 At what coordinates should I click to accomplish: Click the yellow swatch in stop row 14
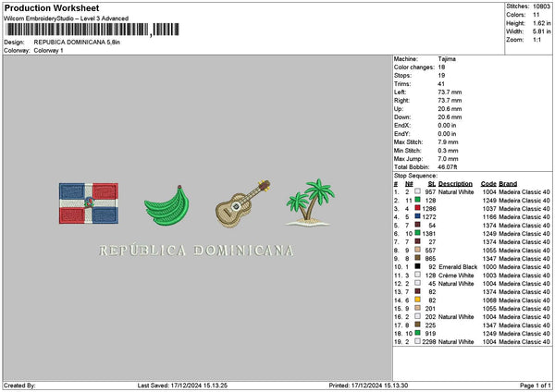pyautogui.click(x=418, y=300)
